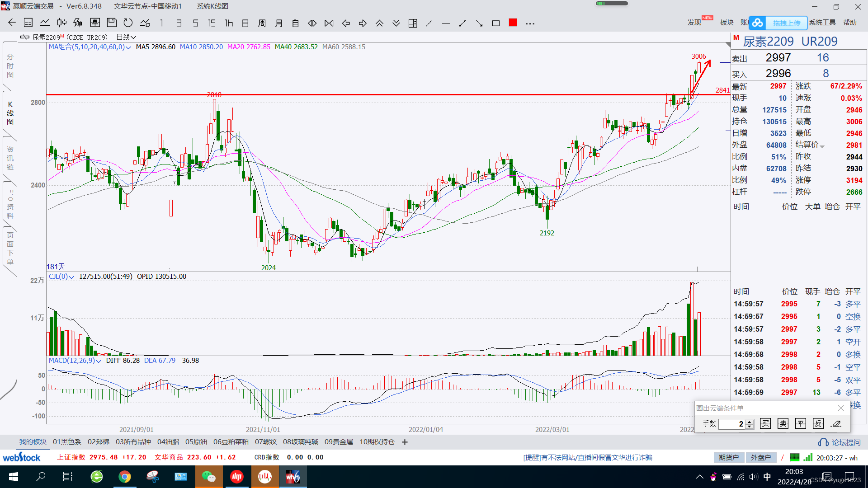Expand the MA组合 indicator dropdown
Image resolution: width=868 pixels, height=488 pixels.
tap(128, 47)
